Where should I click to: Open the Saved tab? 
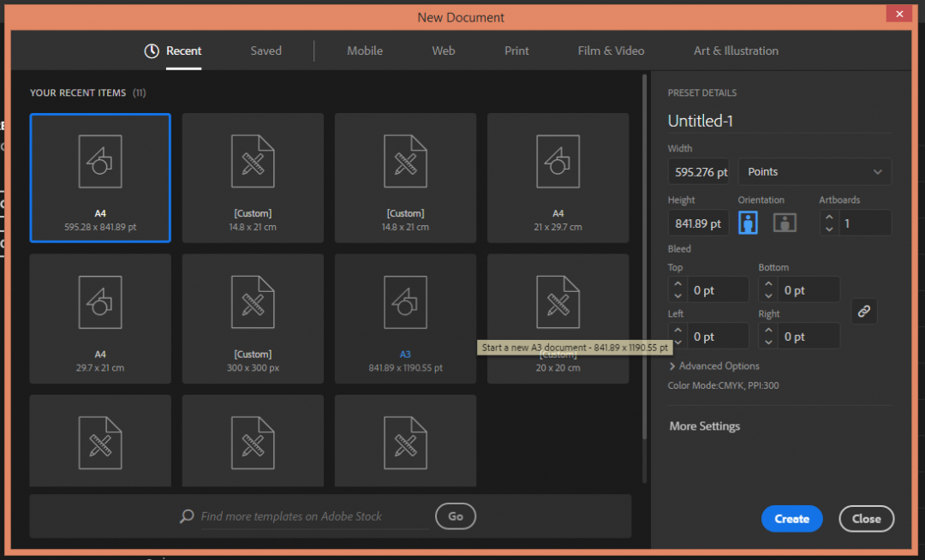pos(266,51)
